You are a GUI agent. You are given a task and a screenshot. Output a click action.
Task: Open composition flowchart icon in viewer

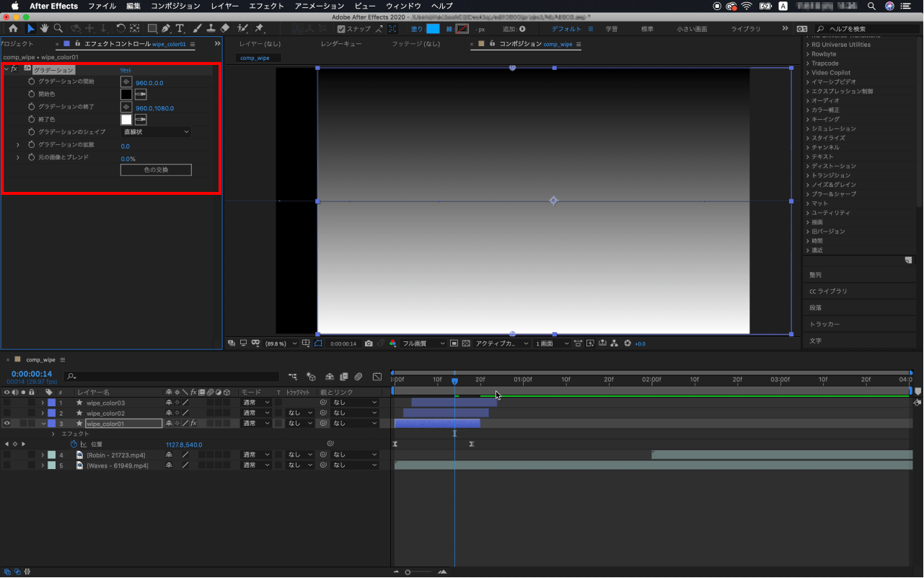click(x=614, y=343)
